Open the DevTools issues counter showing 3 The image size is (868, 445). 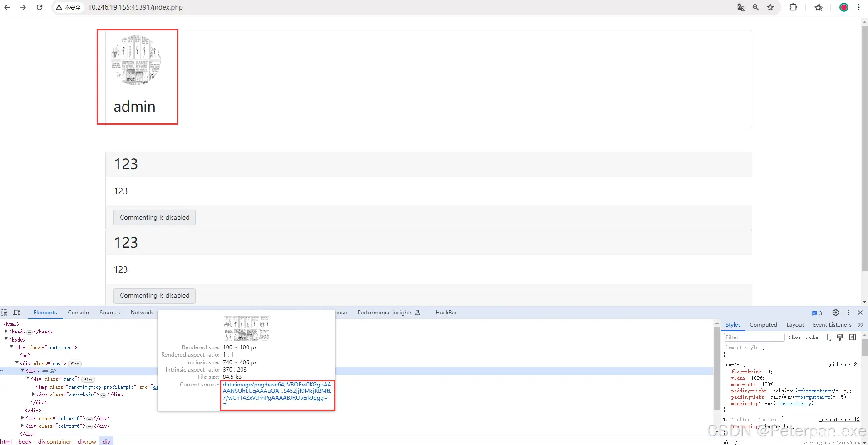(817, 313)
